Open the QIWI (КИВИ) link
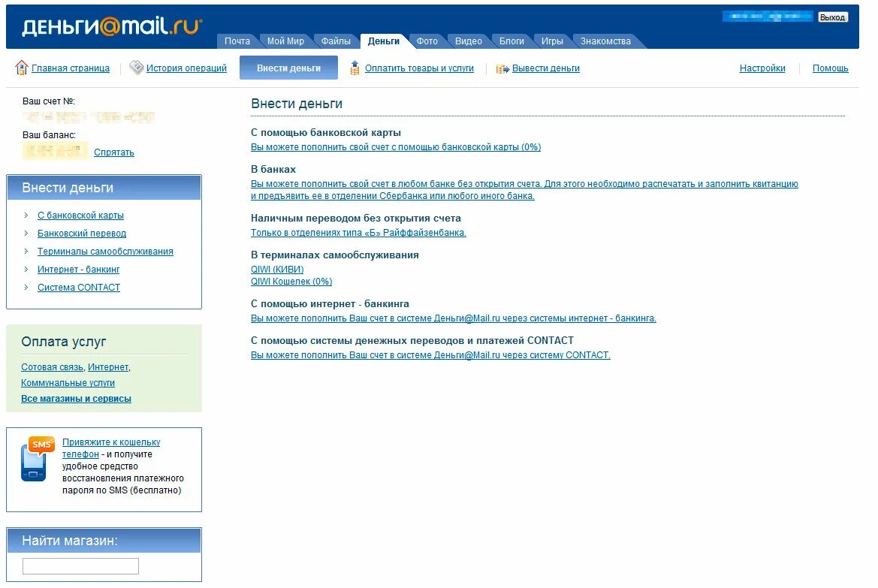The image size is (878, 588). coord(277,270)
